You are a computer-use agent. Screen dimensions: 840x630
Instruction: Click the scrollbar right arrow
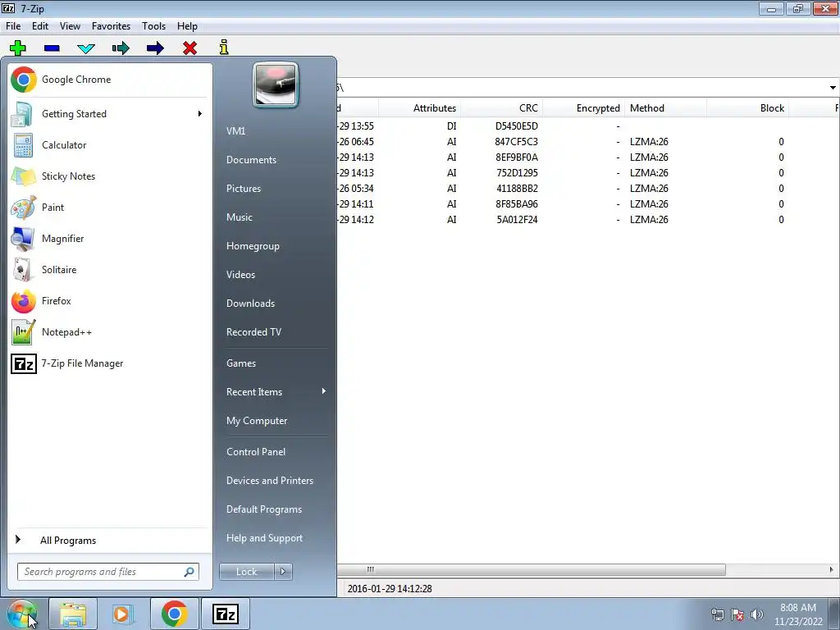pyautogui.click(x=832, y=569)
